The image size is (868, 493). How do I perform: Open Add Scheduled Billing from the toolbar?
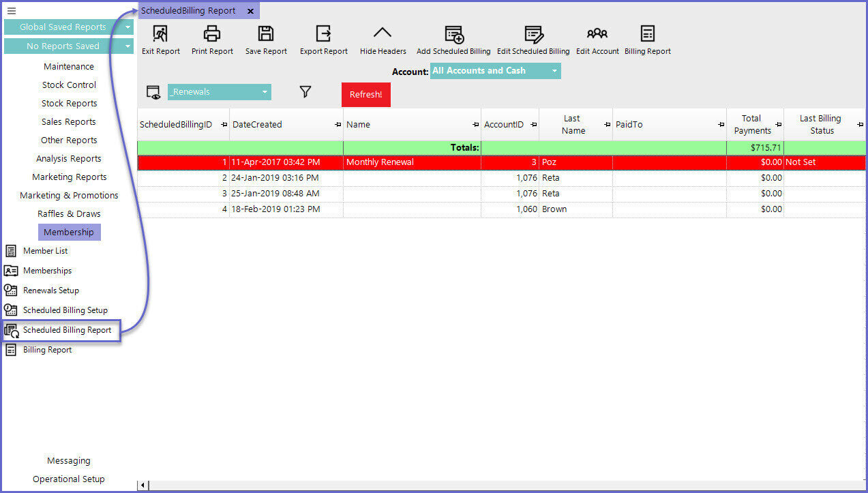(453, 34)
